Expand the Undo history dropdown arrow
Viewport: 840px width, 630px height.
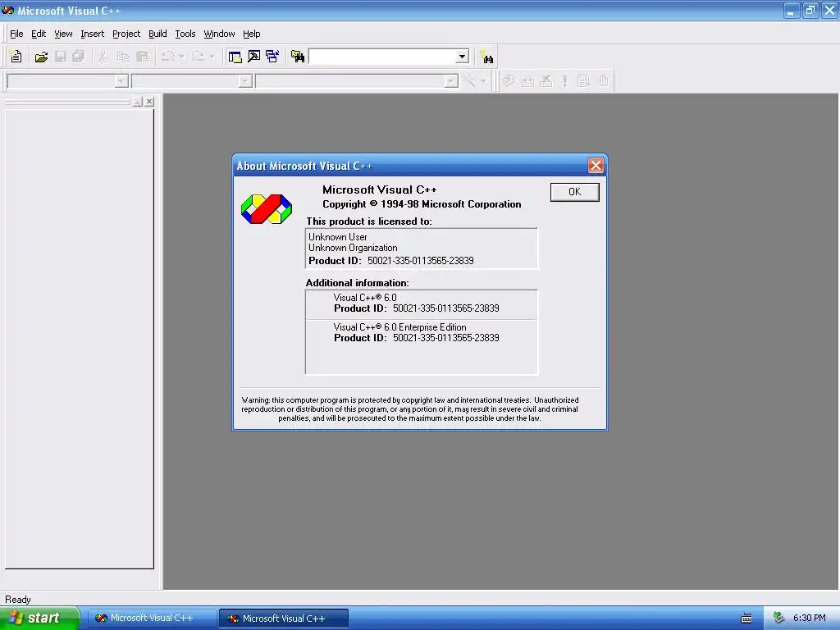181,57
